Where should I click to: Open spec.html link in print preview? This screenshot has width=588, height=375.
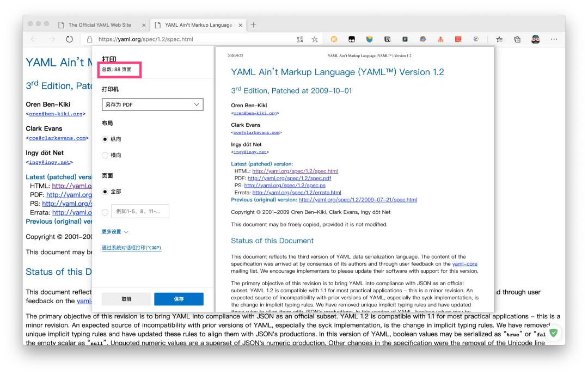pos(295,171)
